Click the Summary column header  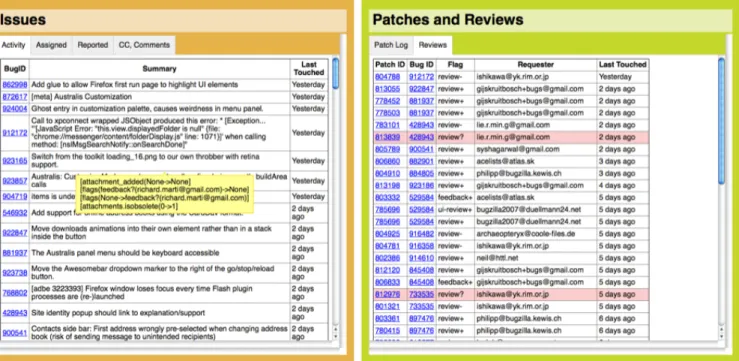tap(159, 69)
